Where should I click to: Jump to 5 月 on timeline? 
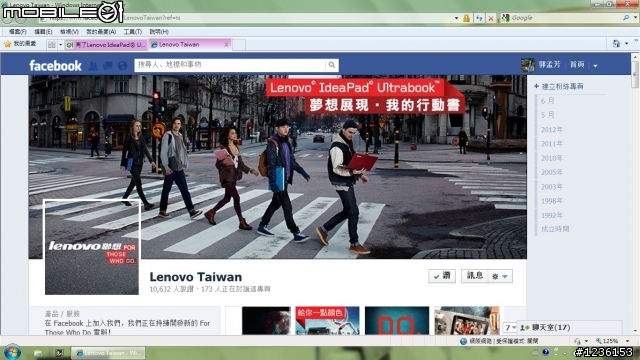[547, 115]
